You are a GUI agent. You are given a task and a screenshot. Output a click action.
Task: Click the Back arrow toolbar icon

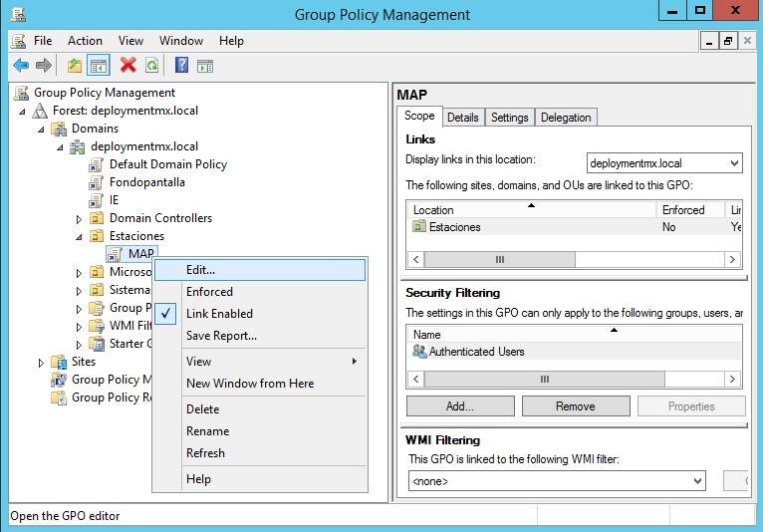(x=21, y=66)
